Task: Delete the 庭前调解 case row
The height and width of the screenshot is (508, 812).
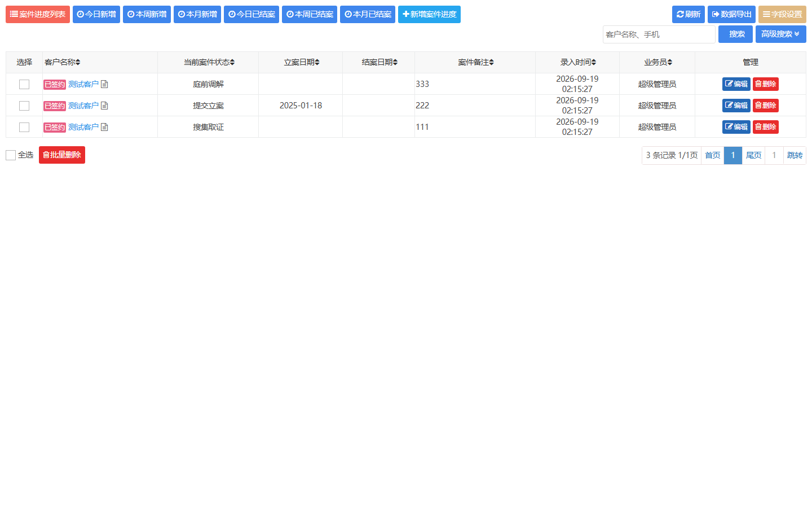Action: pyautogui.click(x=766, y=84)
